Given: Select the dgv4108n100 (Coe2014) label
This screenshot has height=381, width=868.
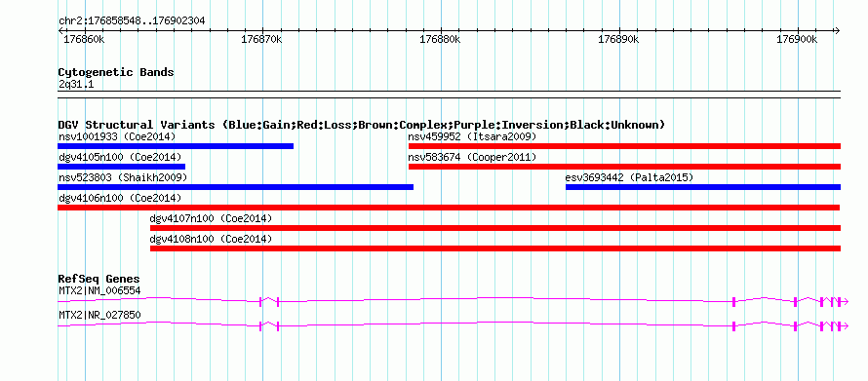Looking at the screenshot, I should coord(212,239).
